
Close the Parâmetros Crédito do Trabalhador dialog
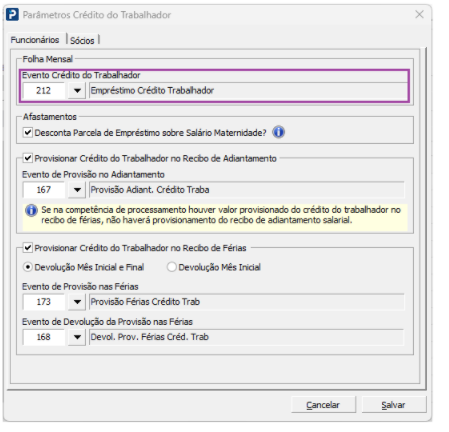[419, 14]
